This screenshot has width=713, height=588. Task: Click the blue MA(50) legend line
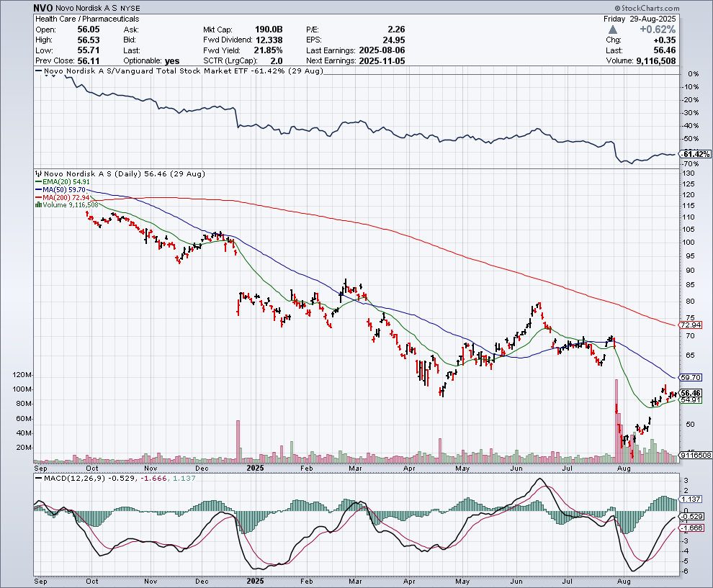[x=39, y=189]
